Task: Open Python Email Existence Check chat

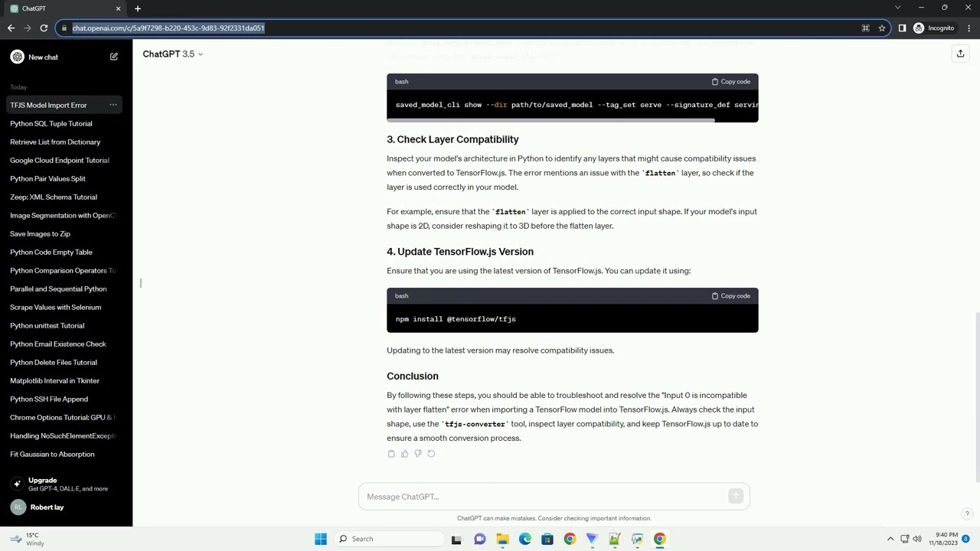Action: [x=66, y=344]
